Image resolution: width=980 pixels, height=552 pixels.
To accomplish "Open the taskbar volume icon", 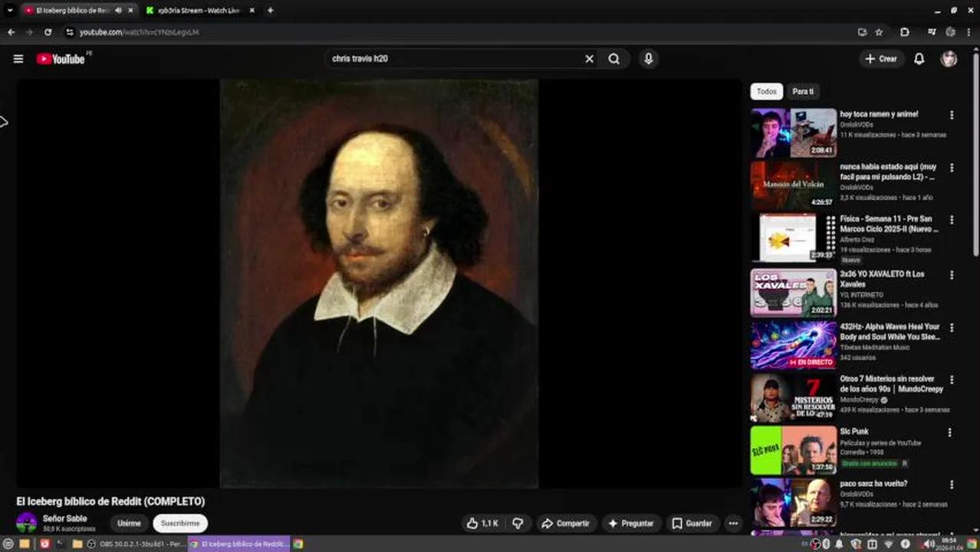I will 929,544.
